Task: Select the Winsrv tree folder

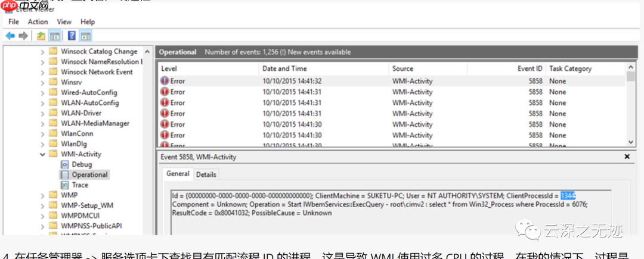Action: [71, 82]
